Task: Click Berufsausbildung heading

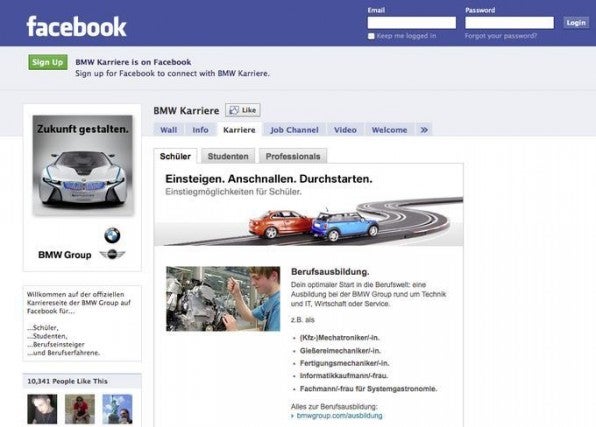Action: pos(330,272)
